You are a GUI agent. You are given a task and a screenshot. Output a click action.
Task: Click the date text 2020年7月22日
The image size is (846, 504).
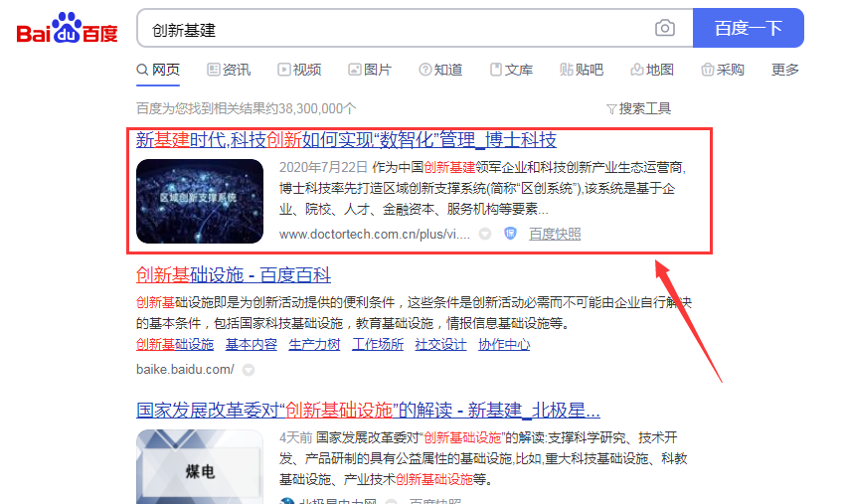tap(323, 167)
